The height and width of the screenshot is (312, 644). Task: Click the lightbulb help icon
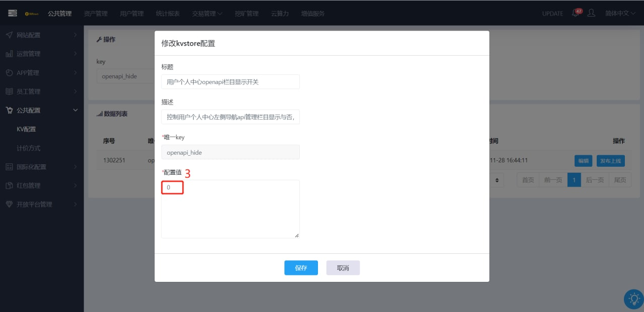[633, 299]
